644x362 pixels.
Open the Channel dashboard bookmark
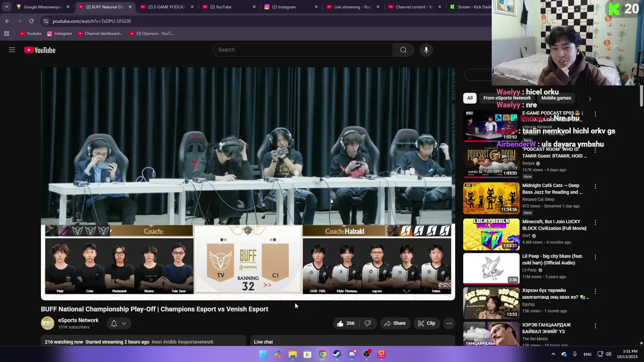(99, 34)
